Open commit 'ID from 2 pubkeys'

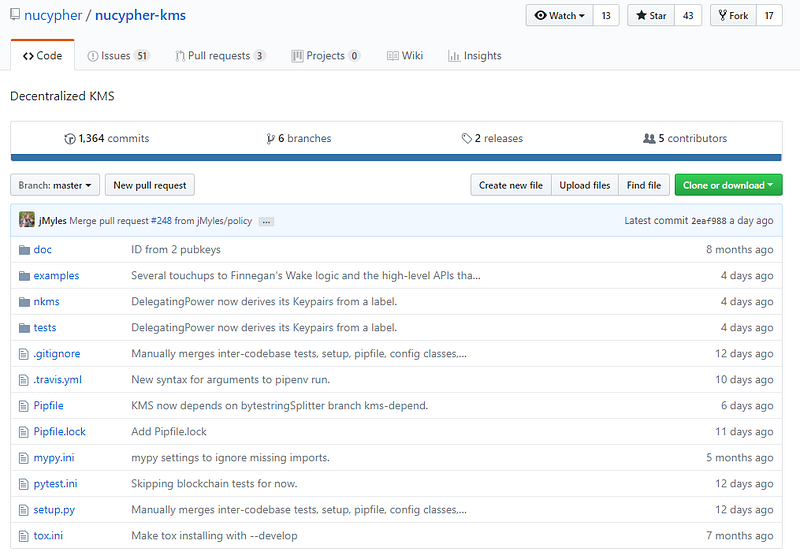coord(176,249)
